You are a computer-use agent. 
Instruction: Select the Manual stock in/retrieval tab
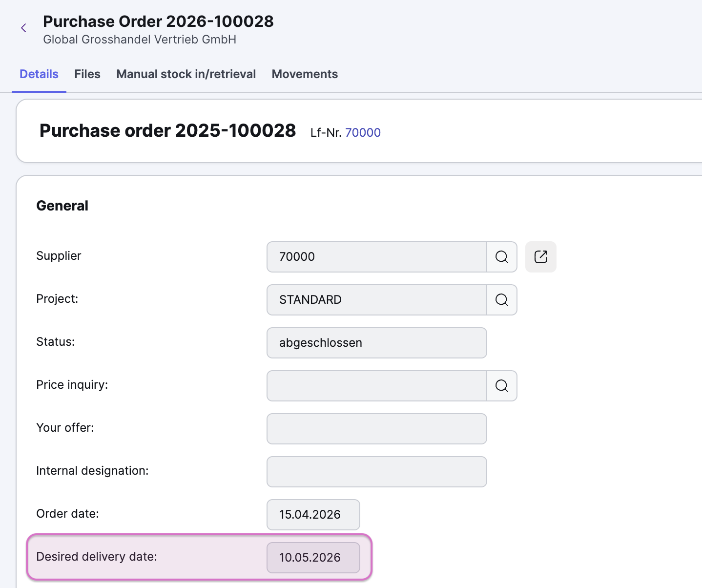point(186,74)
